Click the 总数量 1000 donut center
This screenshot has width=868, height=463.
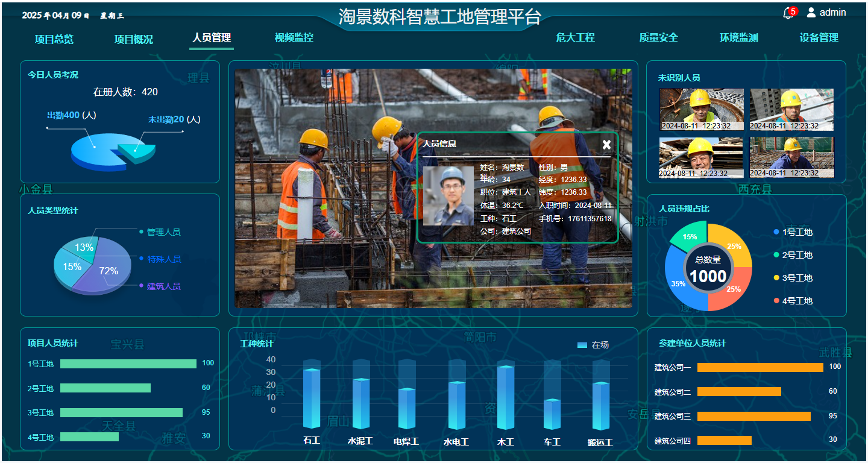[x=708, y=269]
